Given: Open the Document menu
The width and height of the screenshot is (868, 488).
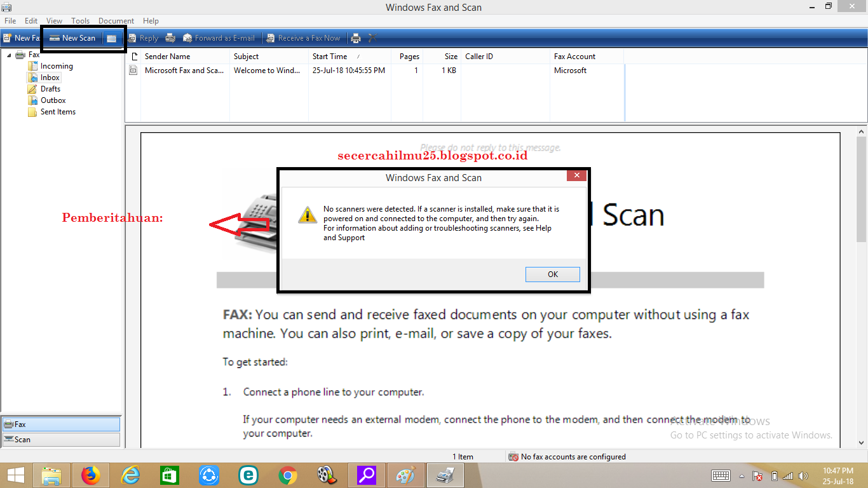Looking at the screenshot, I should pos(116,20).
